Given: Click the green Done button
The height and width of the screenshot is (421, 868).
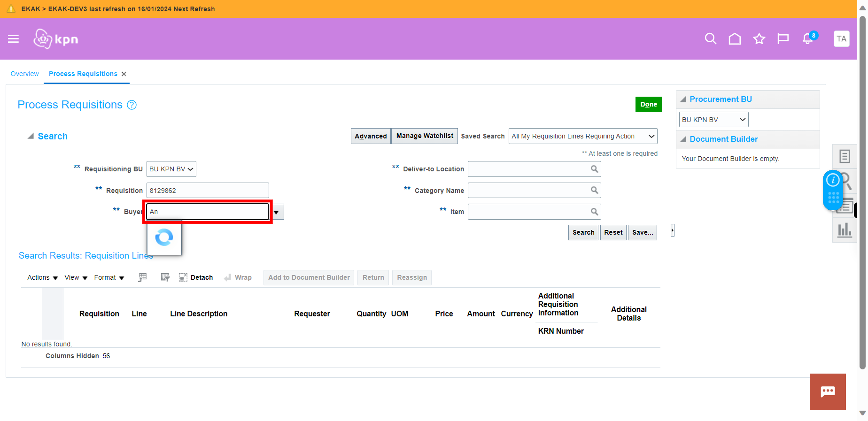Looking at the screenshot, I should [648, 104].
